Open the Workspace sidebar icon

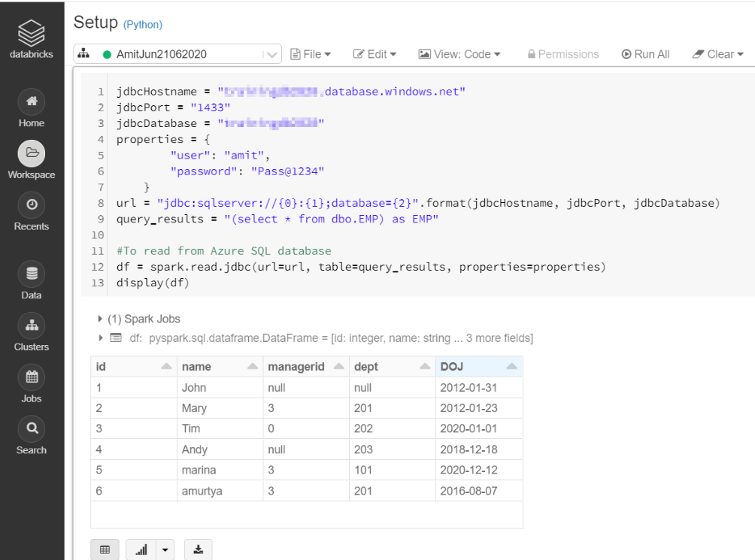click(31, 153)
